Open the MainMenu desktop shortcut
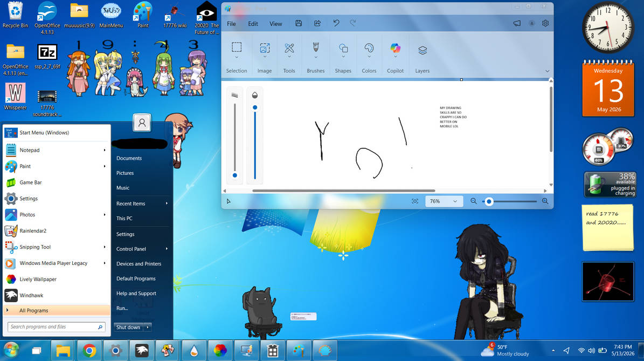Viewport: 644px width, 361px height. pos(111,15)
